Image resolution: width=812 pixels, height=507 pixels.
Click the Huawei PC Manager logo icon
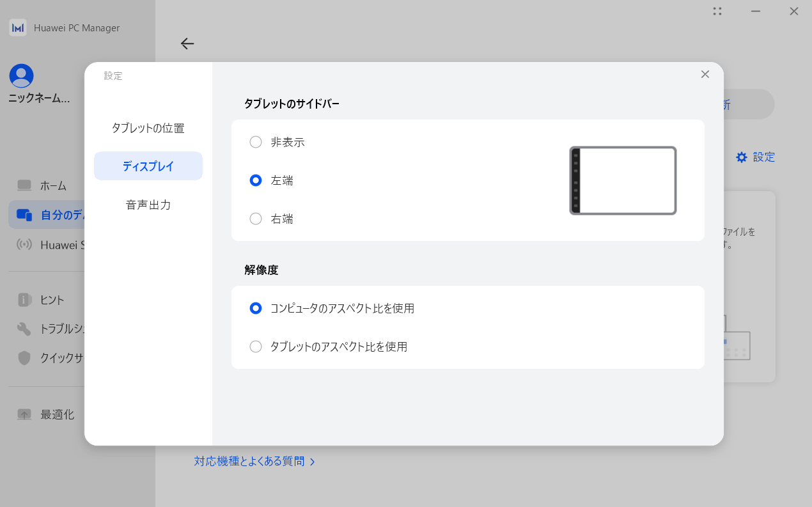tap(18, 27)
